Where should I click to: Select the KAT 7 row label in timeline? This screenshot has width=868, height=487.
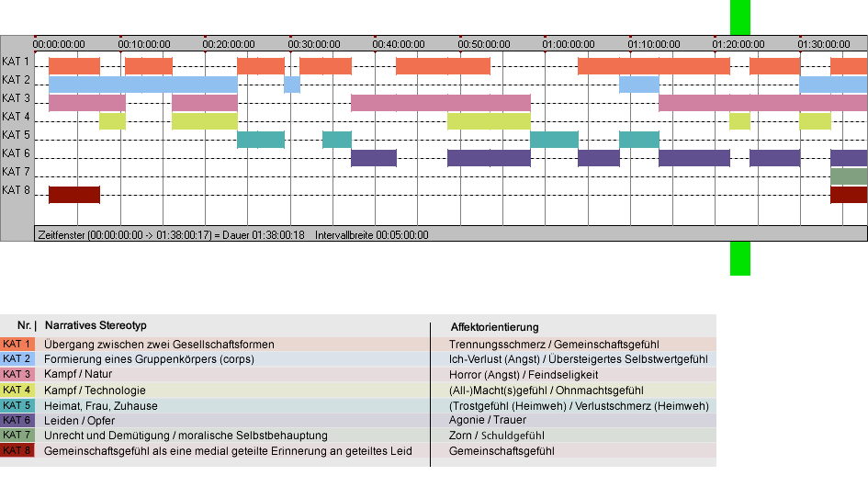coord(16,172)
